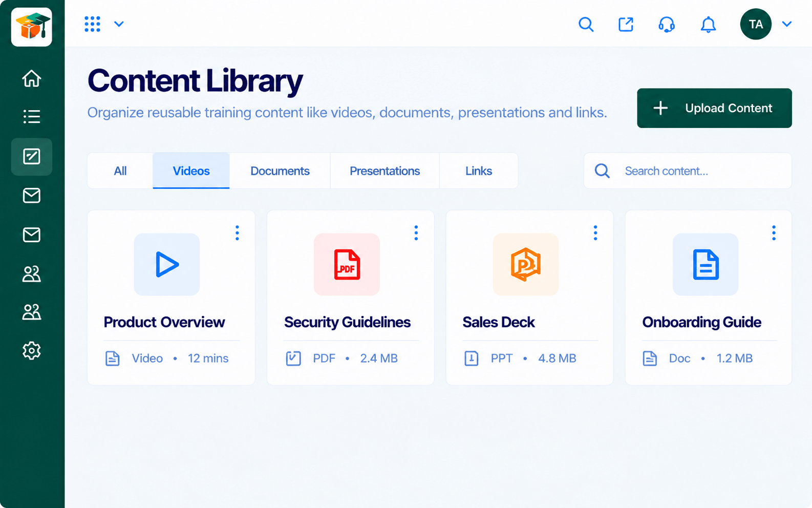This screenshot has width=812, height=508.
Task: Click the presentation icon on Sales Deck
Action: point(526,264)
